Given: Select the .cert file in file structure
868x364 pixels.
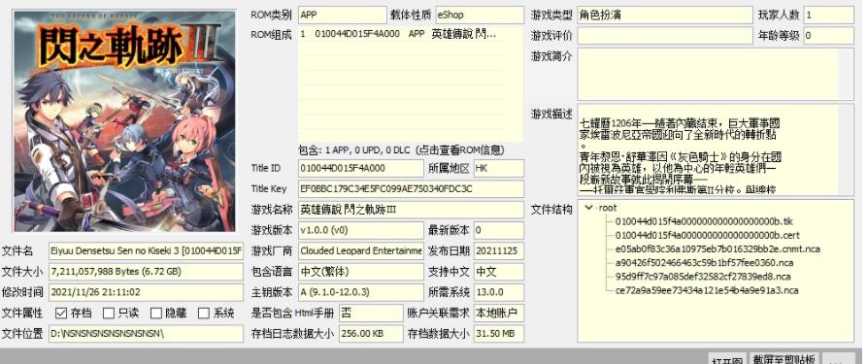Looking at the screenshot, I should tap(708, 235).
